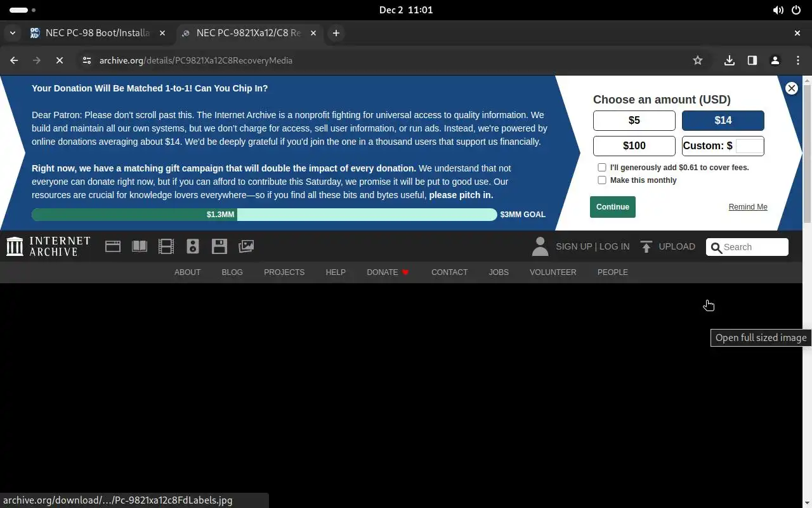Select the $14 donation amount
This screenshot has height=508, width=812.
point(723,121)
